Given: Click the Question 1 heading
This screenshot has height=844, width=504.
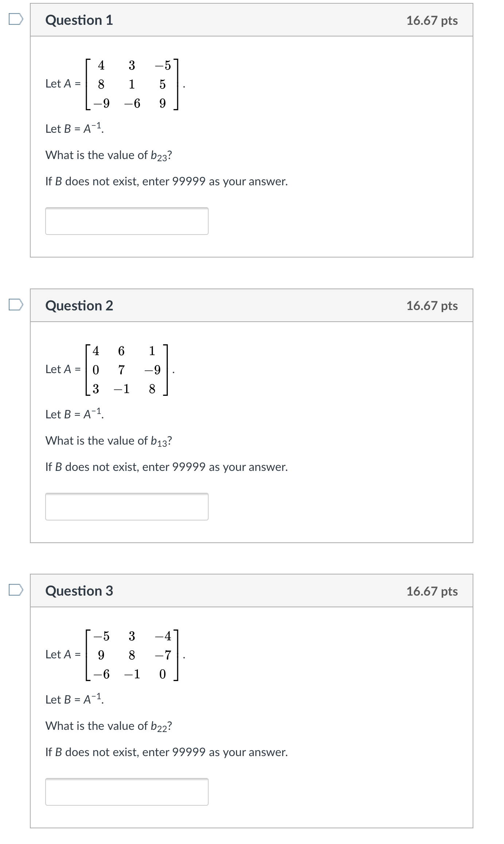Looking at the screenshot, I should [x=79, y=20].
